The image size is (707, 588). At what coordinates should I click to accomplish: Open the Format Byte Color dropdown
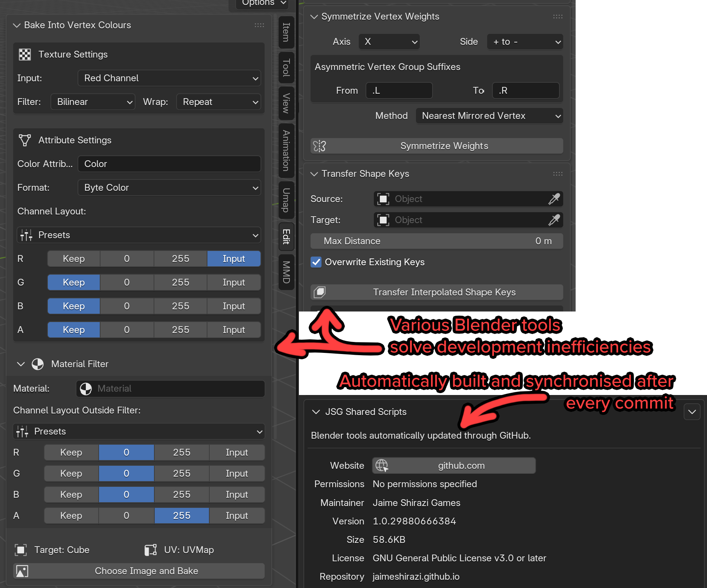[x=169, y=188]
